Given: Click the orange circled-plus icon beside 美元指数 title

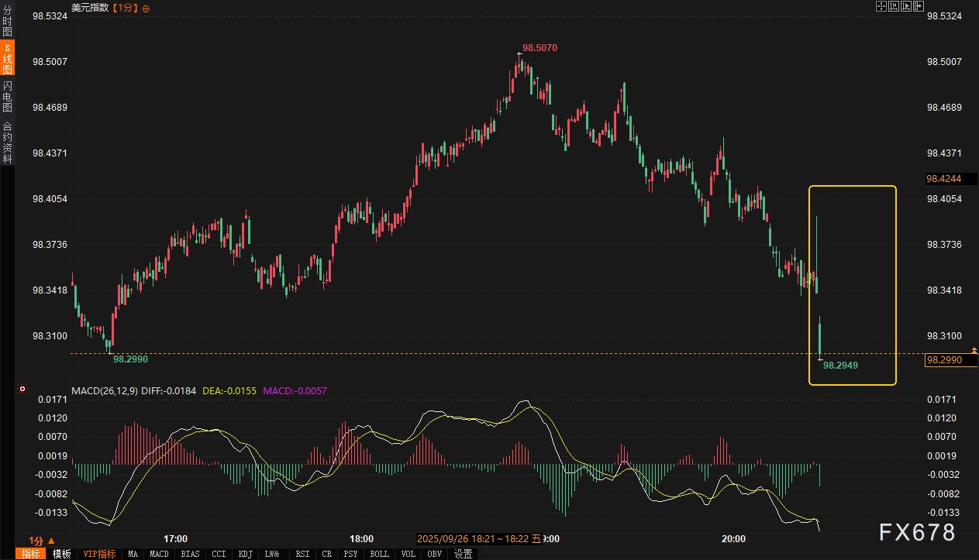Looking at the screenshot, I should (x=147, y=8).
